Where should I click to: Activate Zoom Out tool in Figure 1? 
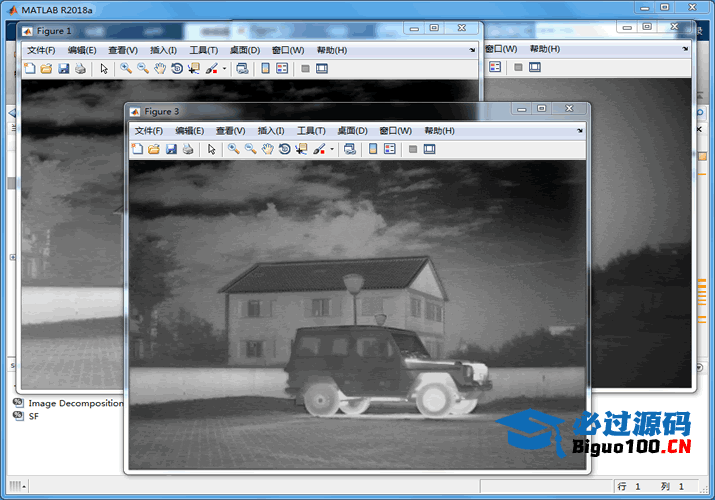tap(143, 68)
